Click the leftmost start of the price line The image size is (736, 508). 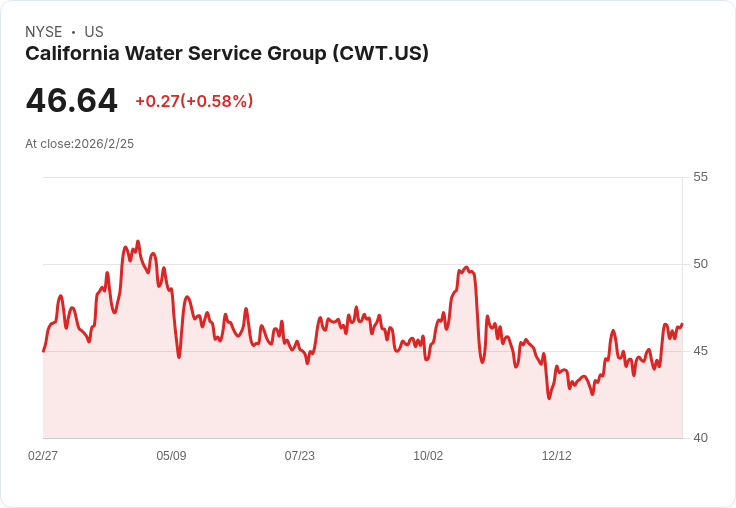(44, 351)
